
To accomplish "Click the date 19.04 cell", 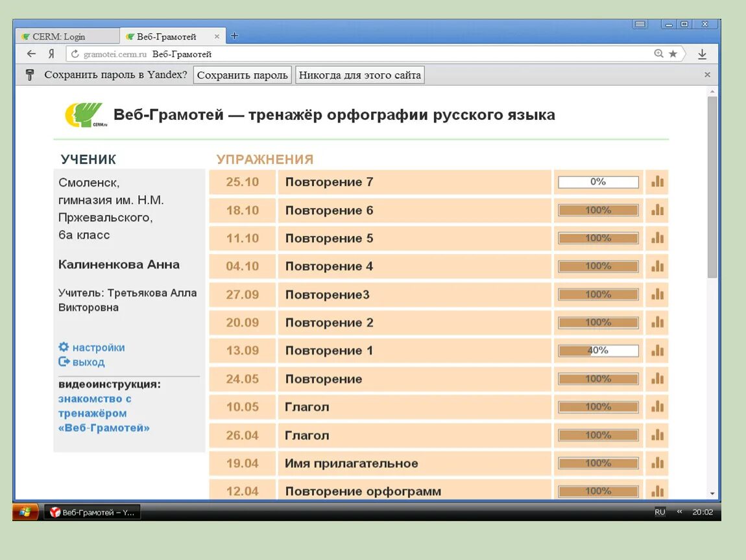I will [x=242, y=463].
